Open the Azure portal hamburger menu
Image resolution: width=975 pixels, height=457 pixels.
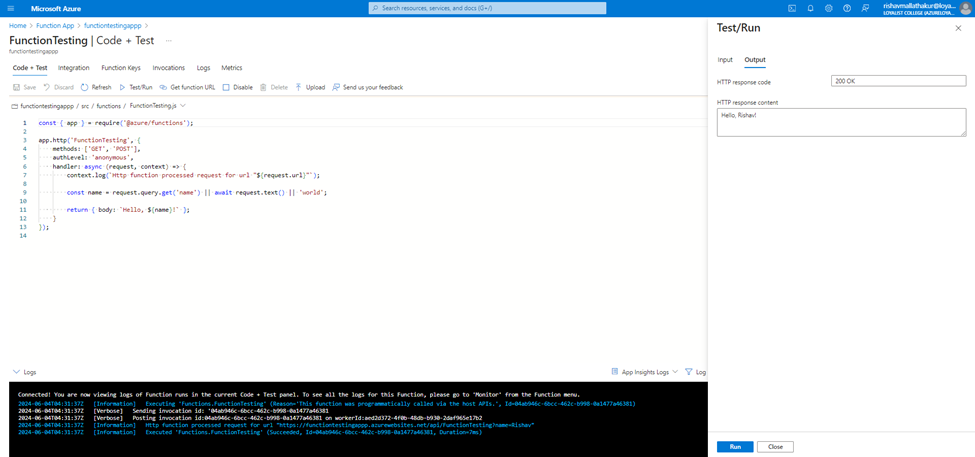[11, 8]
